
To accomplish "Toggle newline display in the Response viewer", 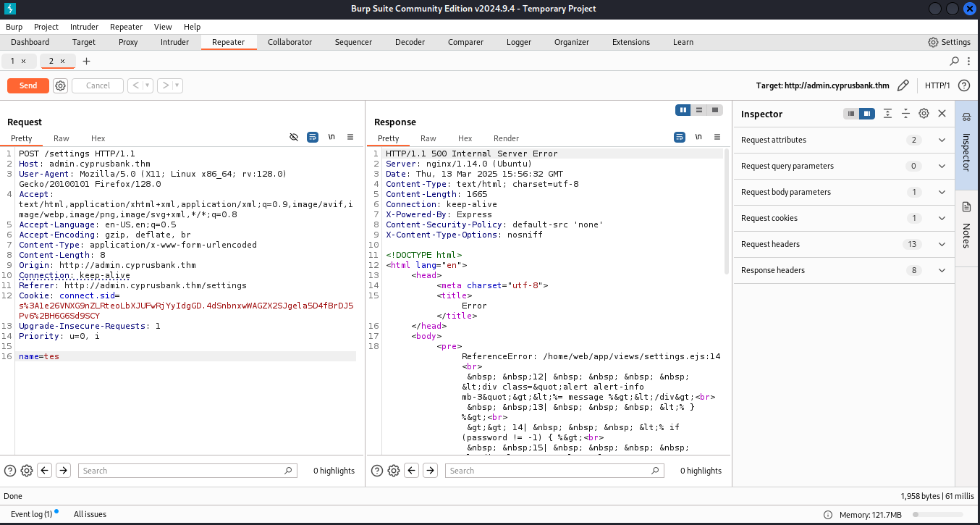I will point(698,137).
